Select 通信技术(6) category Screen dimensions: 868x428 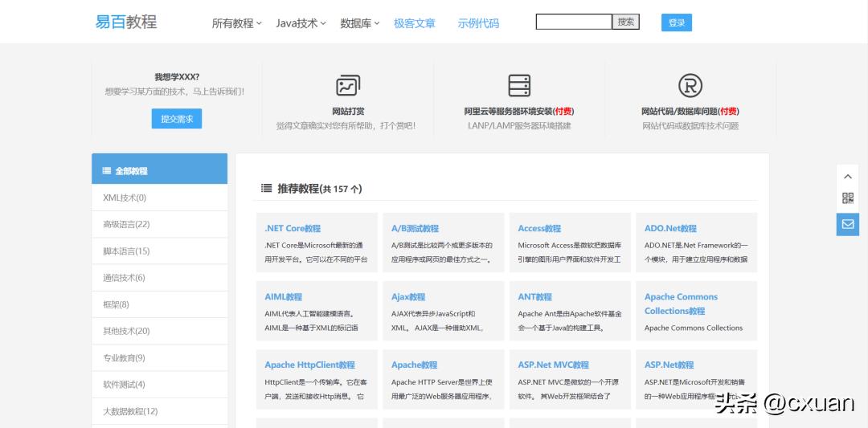(159, 278)
